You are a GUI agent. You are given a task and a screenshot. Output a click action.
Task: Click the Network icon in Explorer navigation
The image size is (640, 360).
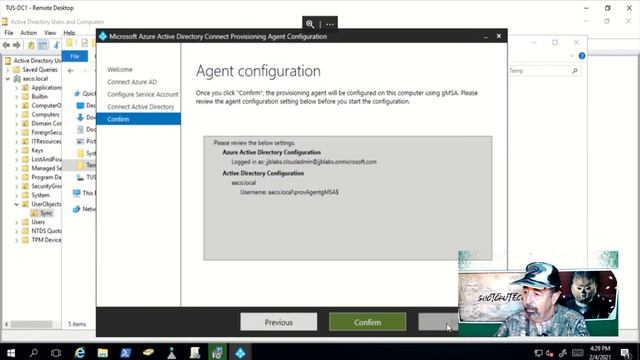pos(76,209)
